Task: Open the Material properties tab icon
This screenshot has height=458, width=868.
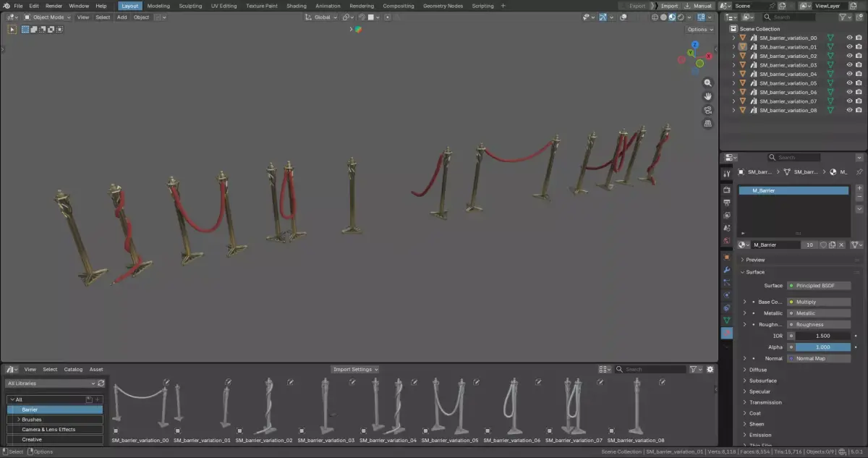Action: point(727,333)
